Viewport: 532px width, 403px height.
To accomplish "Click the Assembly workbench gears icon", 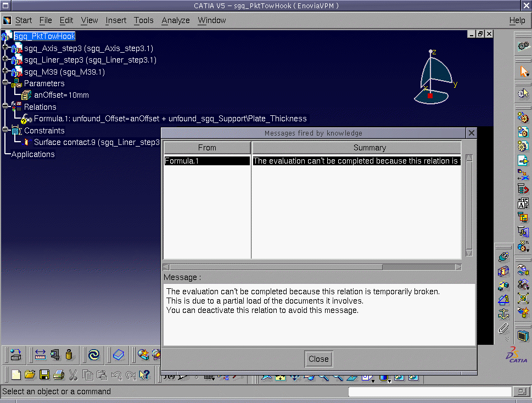I will click(523, 46).
